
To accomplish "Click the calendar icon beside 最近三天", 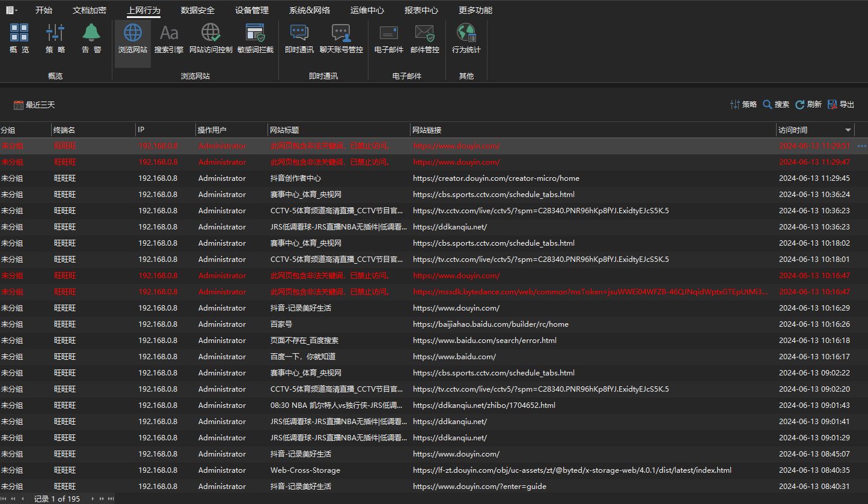I will tap(19, 105).
